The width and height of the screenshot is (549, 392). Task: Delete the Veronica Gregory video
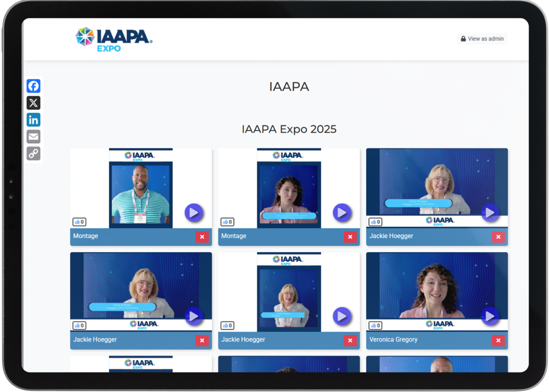pos(498,341)
